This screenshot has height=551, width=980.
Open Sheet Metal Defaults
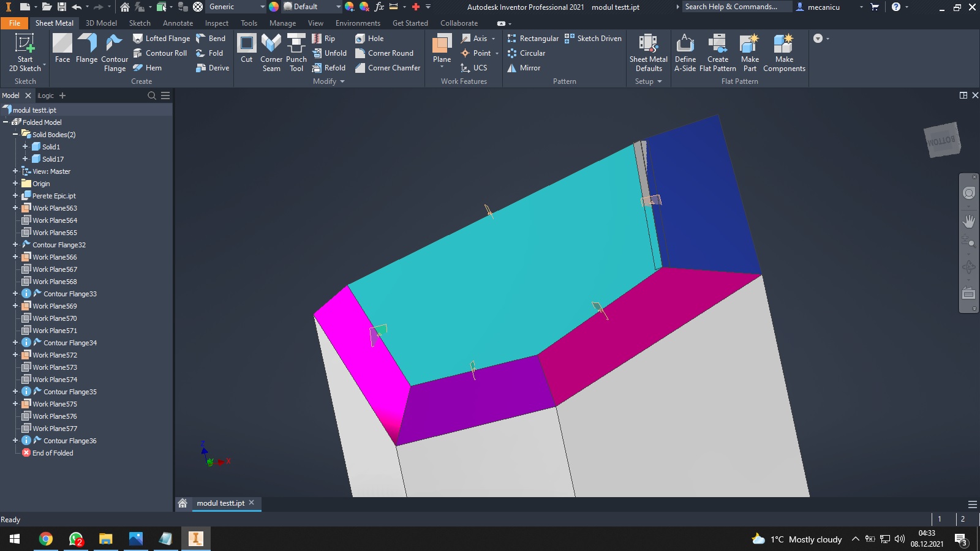pyautogui.click(x=648, y=52)
